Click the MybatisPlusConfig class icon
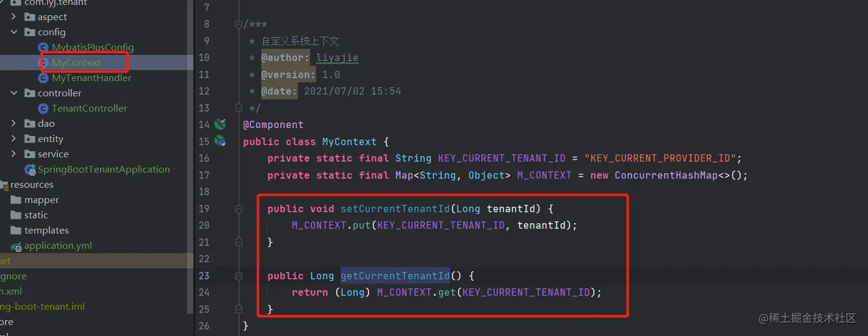This screenshot has width=868, height=336. (x=43, y=48)
